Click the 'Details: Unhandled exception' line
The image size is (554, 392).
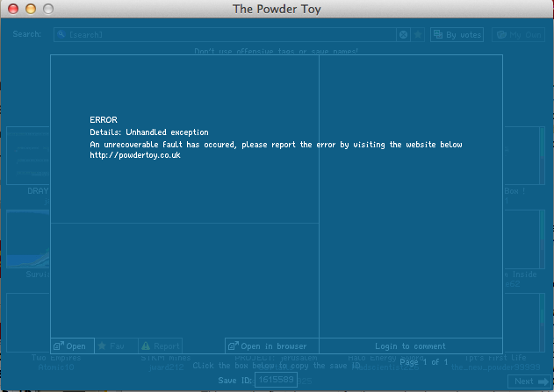(x=149, y=132)
